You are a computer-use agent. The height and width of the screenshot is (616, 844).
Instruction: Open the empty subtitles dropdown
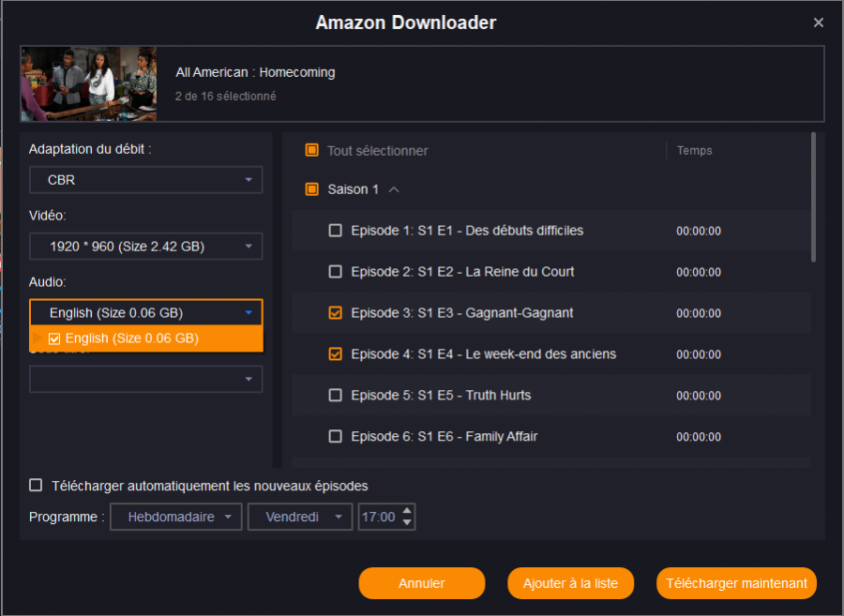[146, 380]
